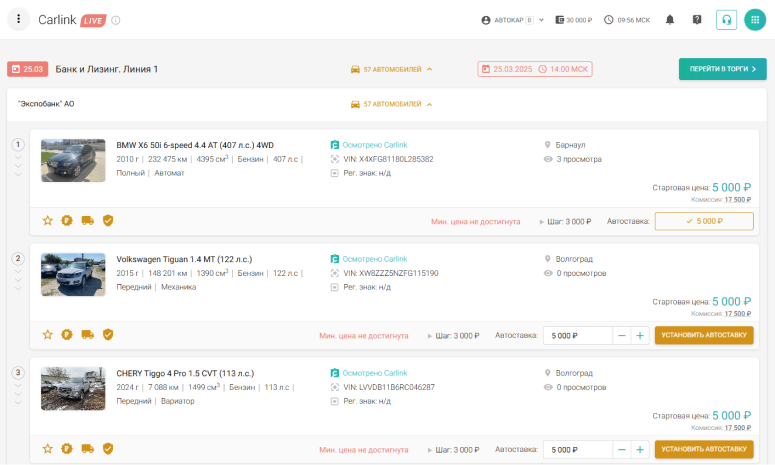Viewport: 775px width, 465px height.
Task: Set autobid for Volkswagen Tiguan
Action: (704, 336)
